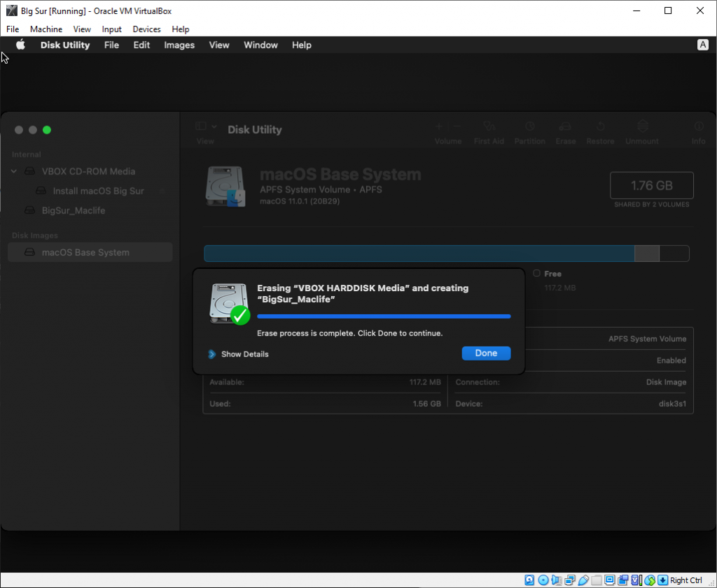Collapse the VBOX CD-ROM Media tree item
This screenshot has width=717, height=588.
coord(14,171)
